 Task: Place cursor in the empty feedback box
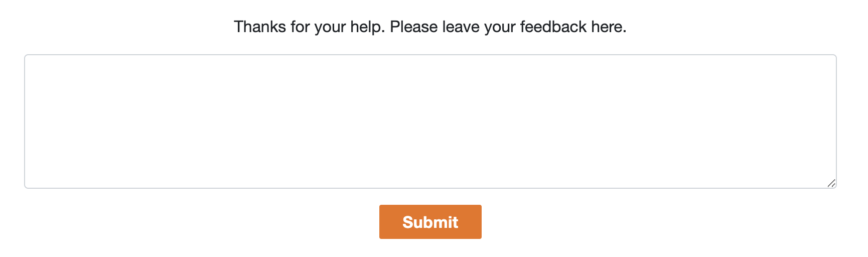pos(430,121)
